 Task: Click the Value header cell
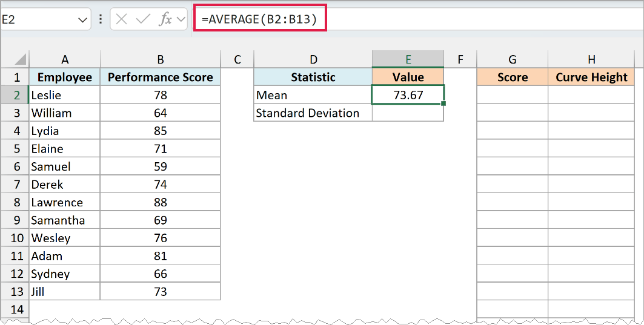click(x=408, y=77)
